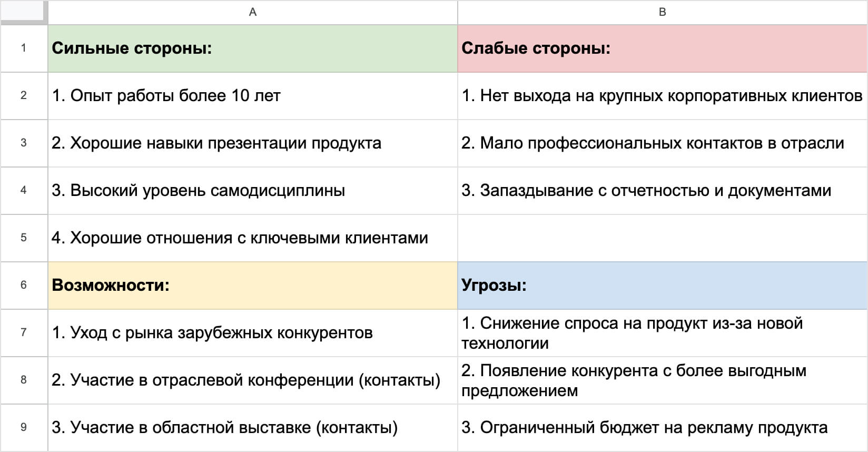The width and height of the screenshot is (868, 452).
Task: Select column B header
Action: coord(662,12)
